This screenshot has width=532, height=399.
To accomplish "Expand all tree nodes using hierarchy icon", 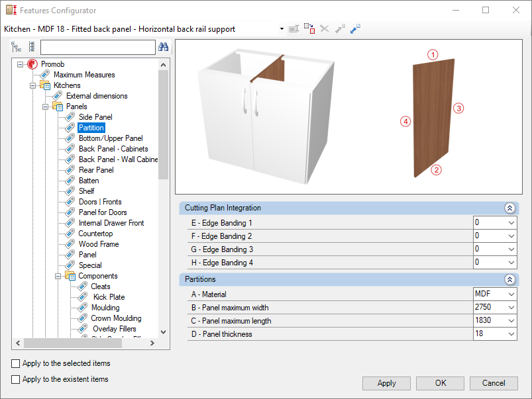I will [x=17, y=47].
